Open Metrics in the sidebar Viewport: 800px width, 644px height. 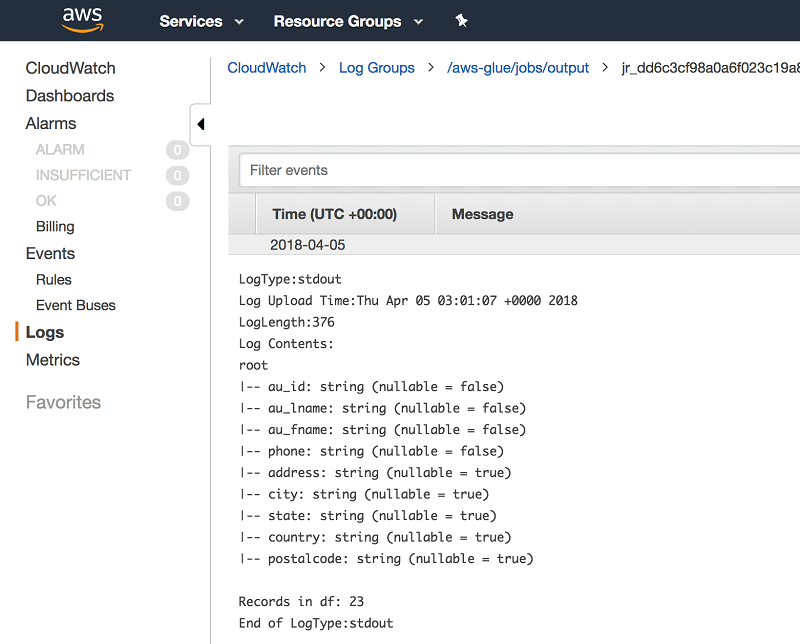tap(53, 360)
